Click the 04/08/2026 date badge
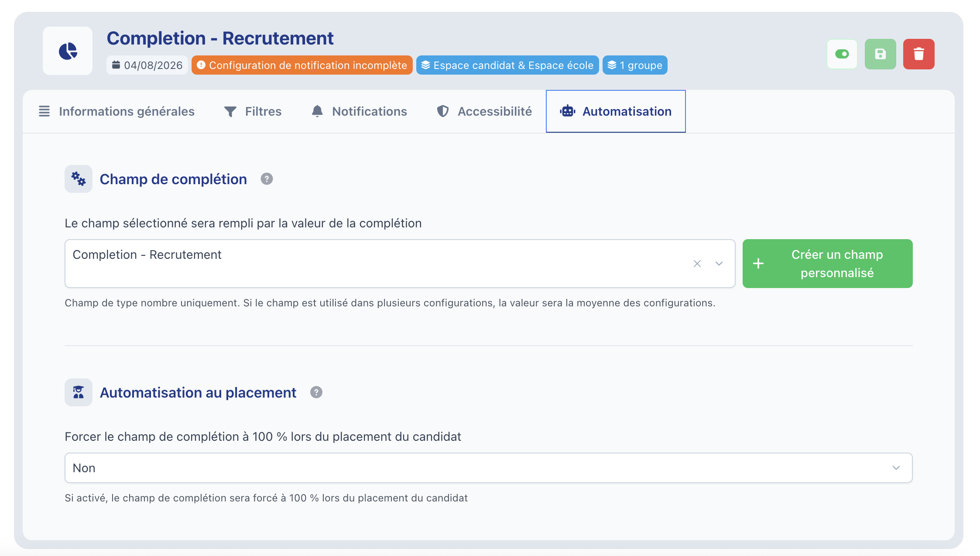Image resolution: width=980 pixels, height=556 pixels. point(147,65)
